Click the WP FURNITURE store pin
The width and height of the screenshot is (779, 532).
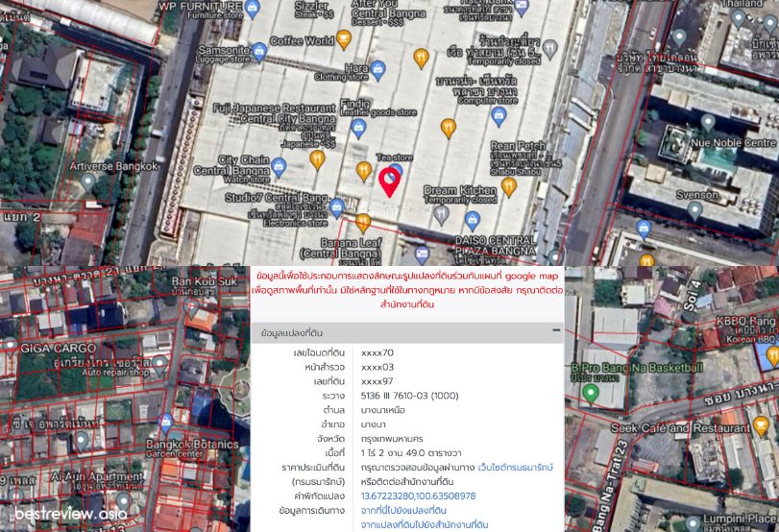[253, 9]
